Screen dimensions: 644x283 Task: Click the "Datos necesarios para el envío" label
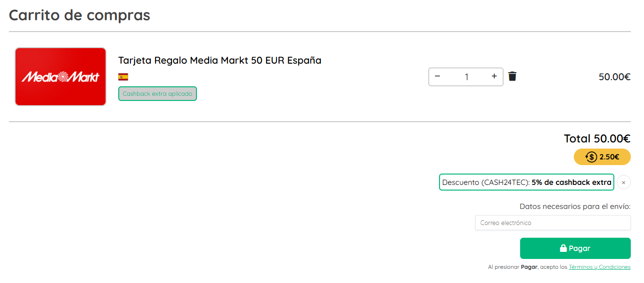click(575, 207)
